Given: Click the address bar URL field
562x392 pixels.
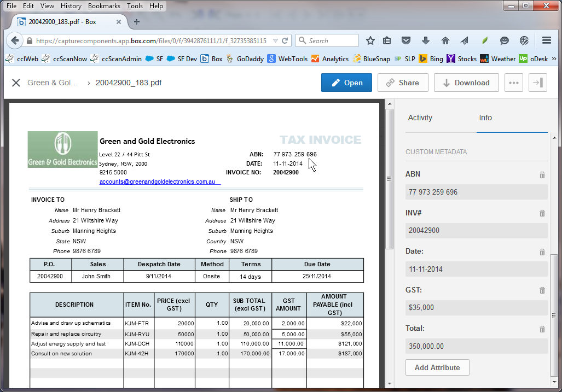Looking at the screenshot, I should tap(151, 41).
